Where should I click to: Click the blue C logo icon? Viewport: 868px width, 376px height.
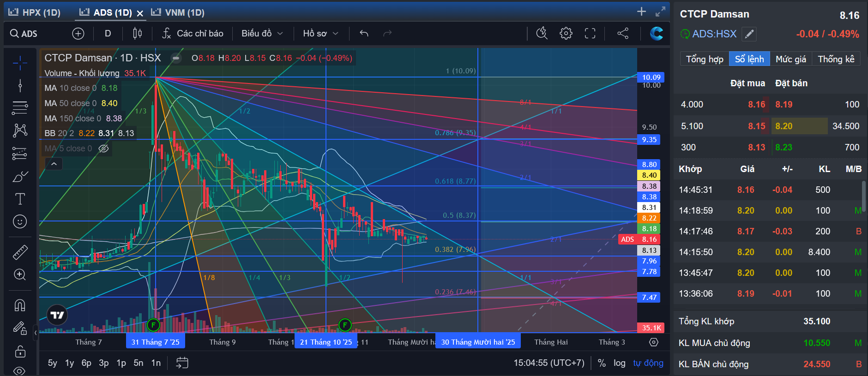656,33
